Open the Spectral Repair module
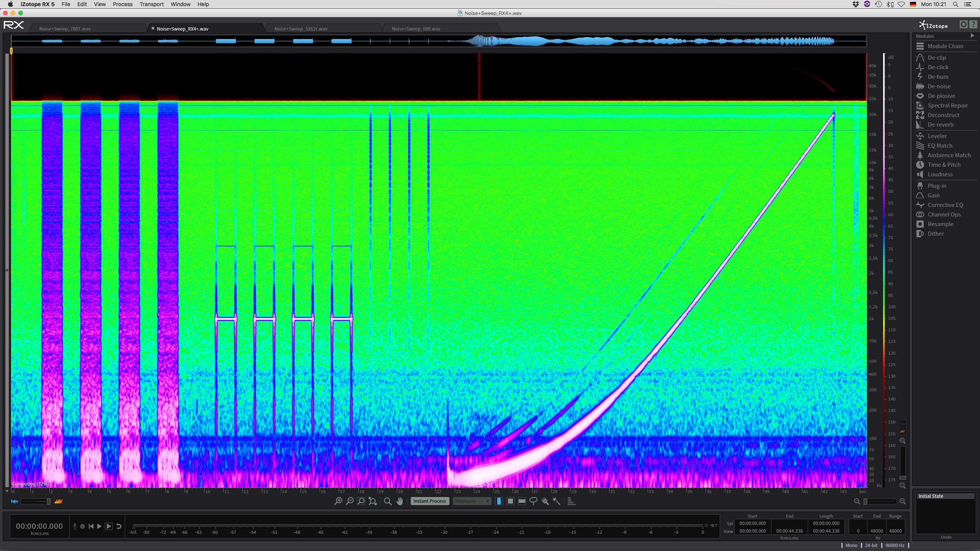The width and height of the screenshot is (980, 551). 947,106
